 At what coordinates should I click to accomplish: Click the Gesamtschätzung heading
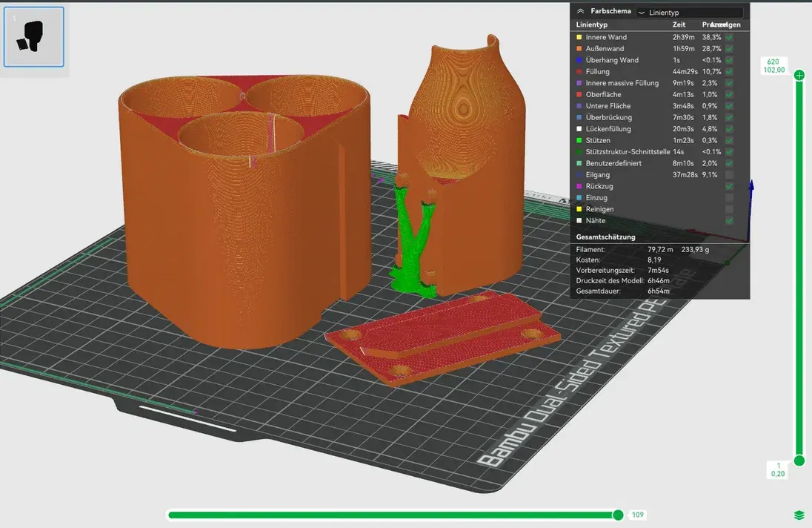tap(605, 237)
